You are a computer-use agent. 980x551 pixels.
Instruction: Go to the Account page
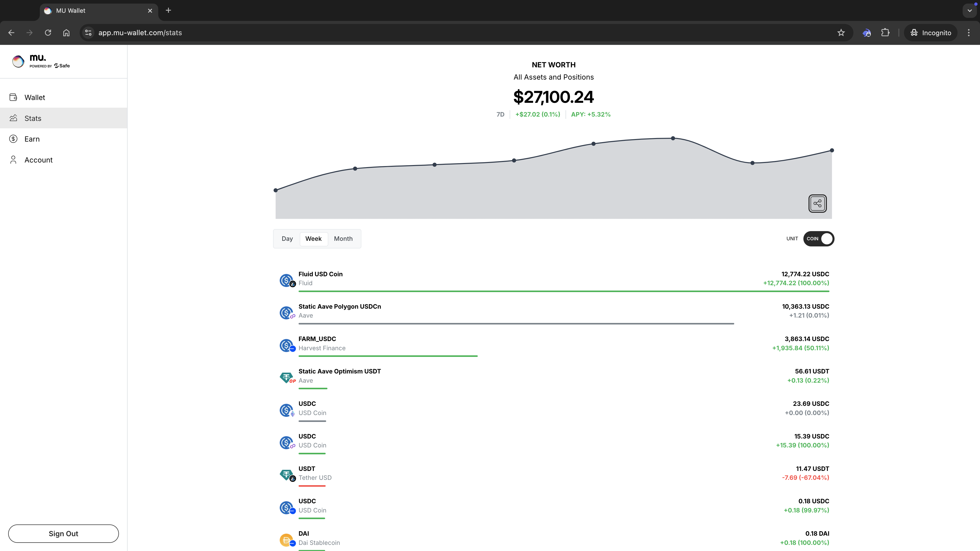point(64,160)
